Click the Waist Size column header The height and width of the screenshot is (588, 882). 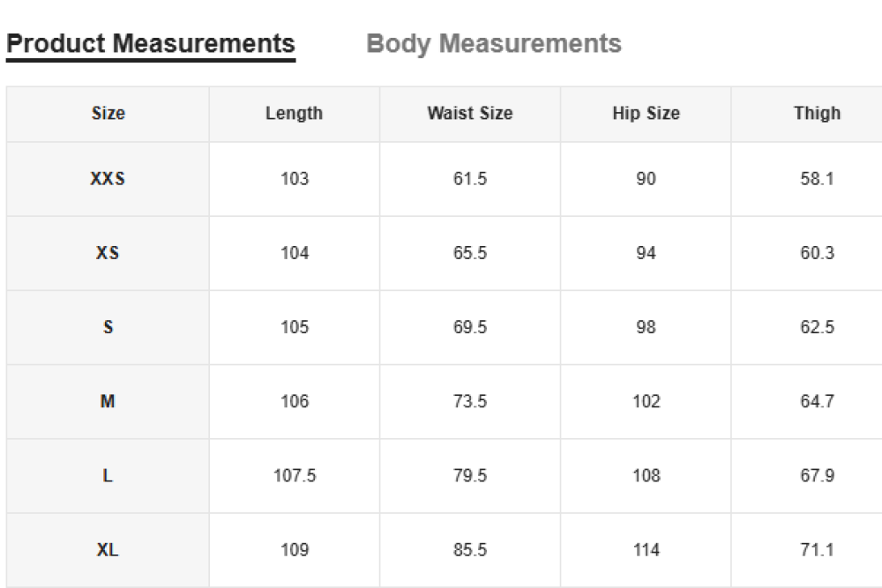click(x=469, y=114)
